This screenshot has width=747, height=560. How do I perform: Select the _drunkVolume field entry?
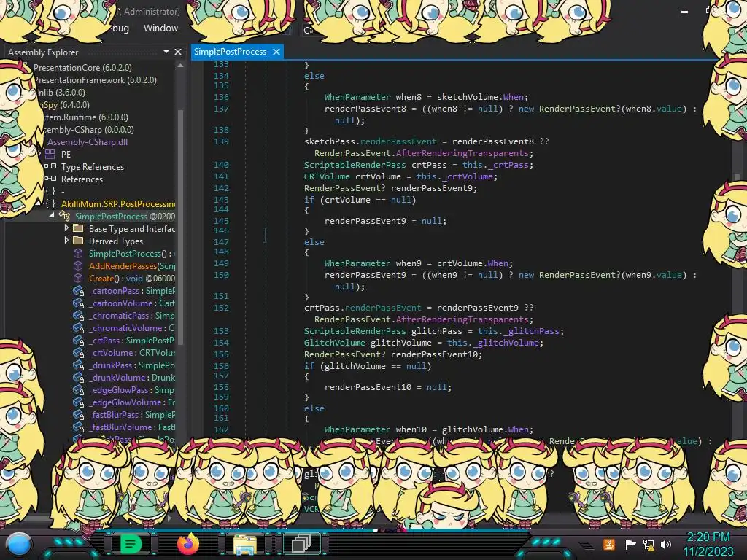[x=132, y=377]
